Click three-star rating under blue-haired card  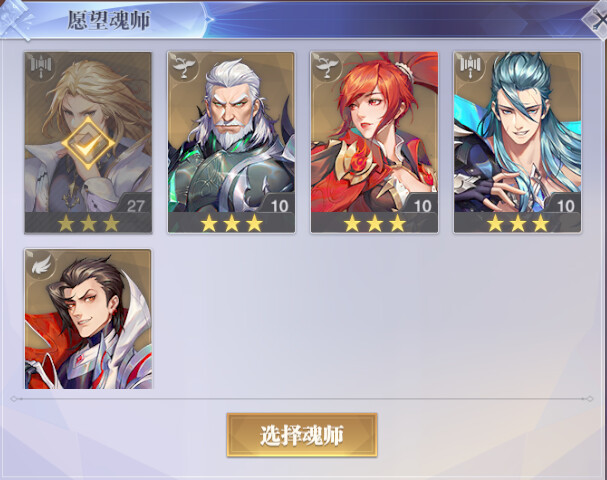click(x=518, y=223)
